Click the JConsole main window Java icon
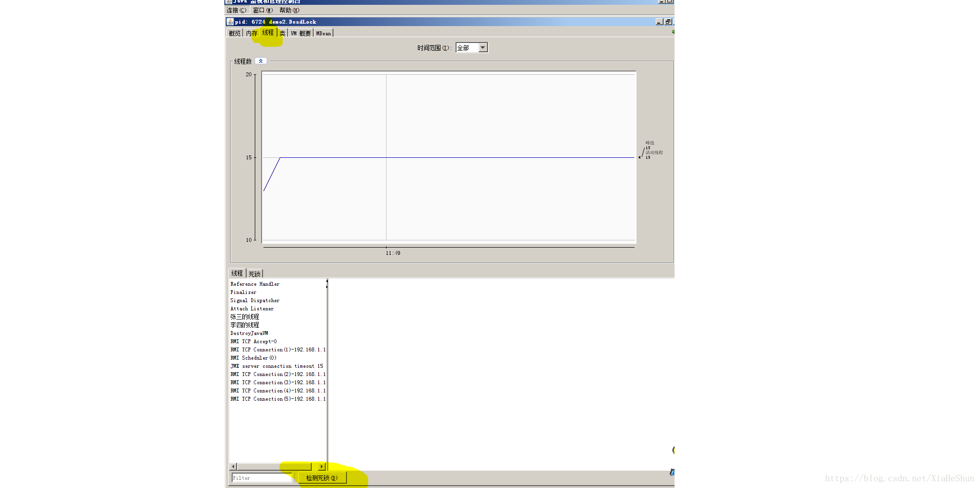The width and height of the screenshot is (980, 488). [229, 1]
